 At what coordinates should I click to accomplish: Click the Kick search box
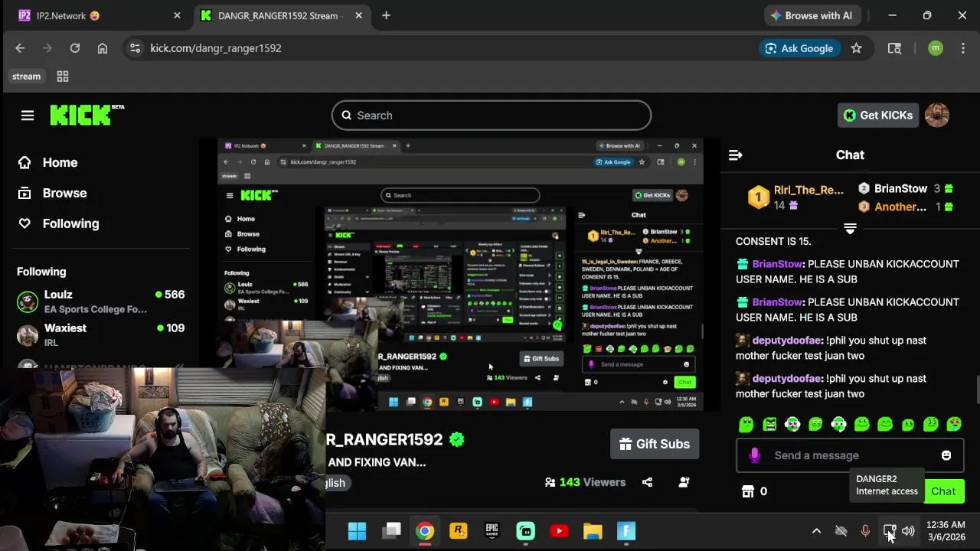pyautogui.click(x=492, y=116)
